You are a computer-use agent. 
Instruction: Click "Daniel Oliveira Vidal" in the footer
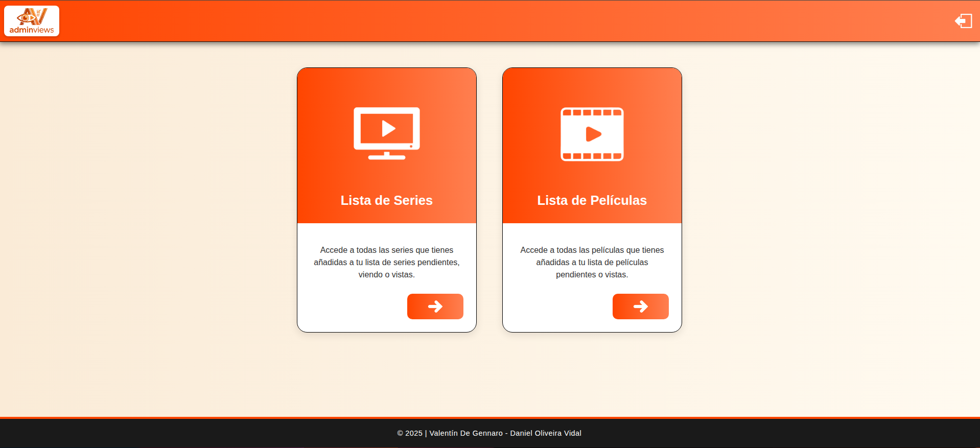click(x=546, y=433)
